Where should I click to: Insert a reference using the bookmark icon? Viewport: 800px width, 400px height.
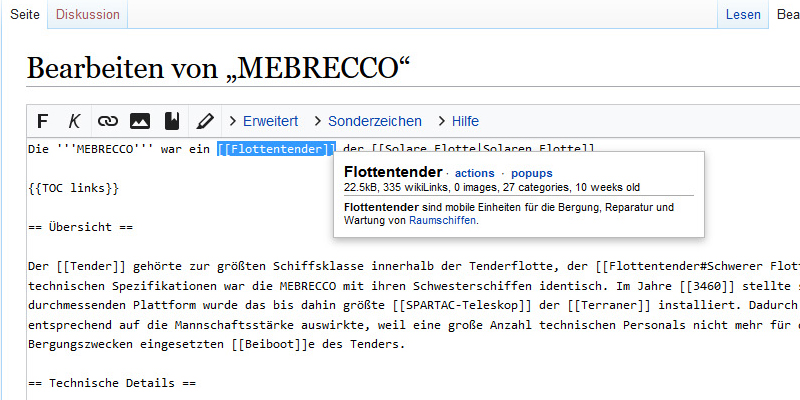click(x=172, y=121)
